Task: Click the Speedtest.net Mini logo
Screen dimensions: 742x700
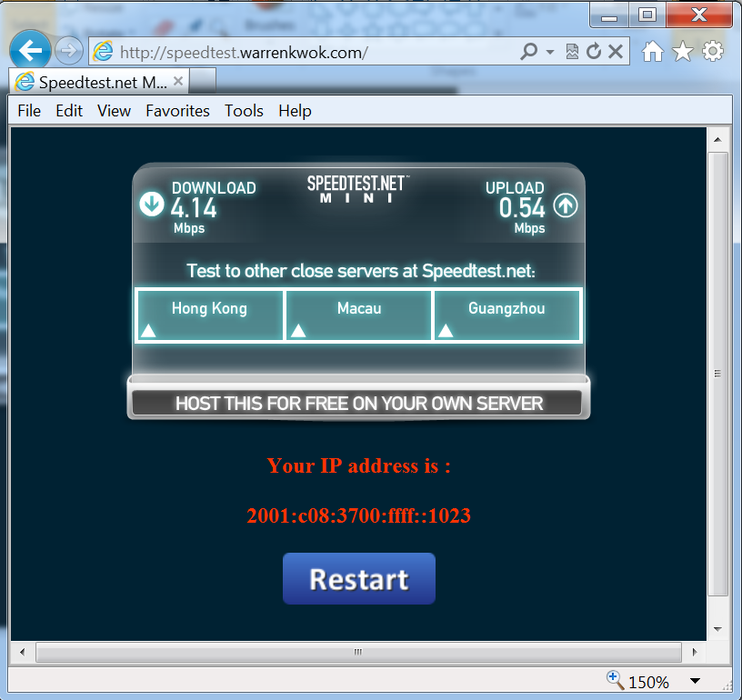Action: click(x=358, y=189)
